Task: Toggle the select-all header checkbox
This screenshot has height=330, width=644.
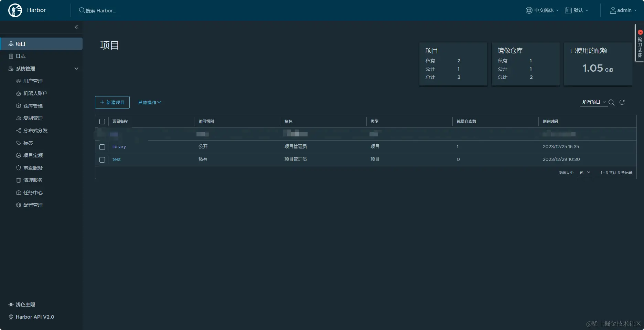Action: click(x=102, y=122)
